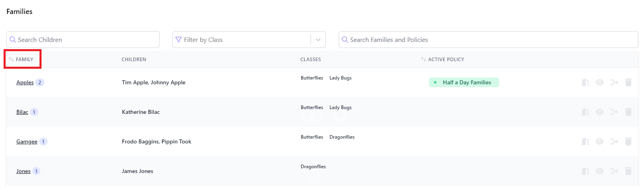Click the magnifier icon in Search Families and Policies
This screenshot has height=187, width=644.
click(x=345, y=40)
